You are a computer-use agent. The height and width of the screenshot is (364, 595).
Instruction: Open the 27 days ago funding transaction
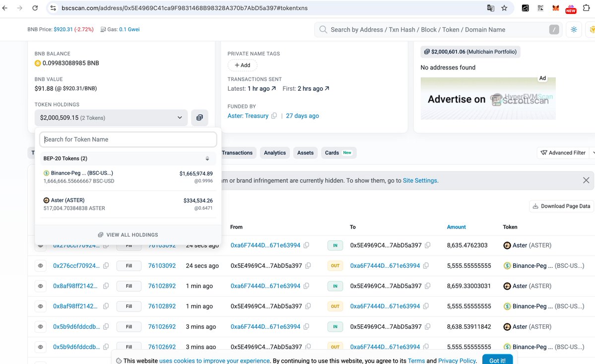tap(302, 116)
